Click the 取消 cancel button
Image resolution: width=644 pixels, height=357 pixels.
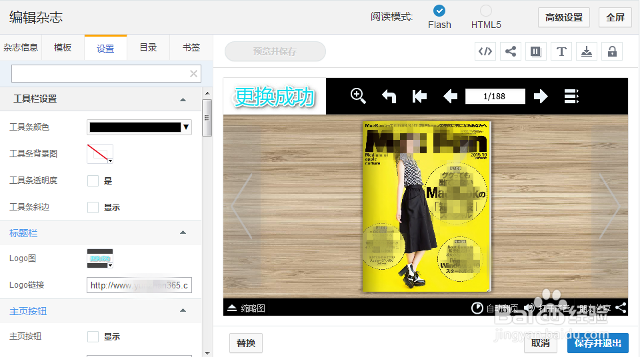coord(541,343)
